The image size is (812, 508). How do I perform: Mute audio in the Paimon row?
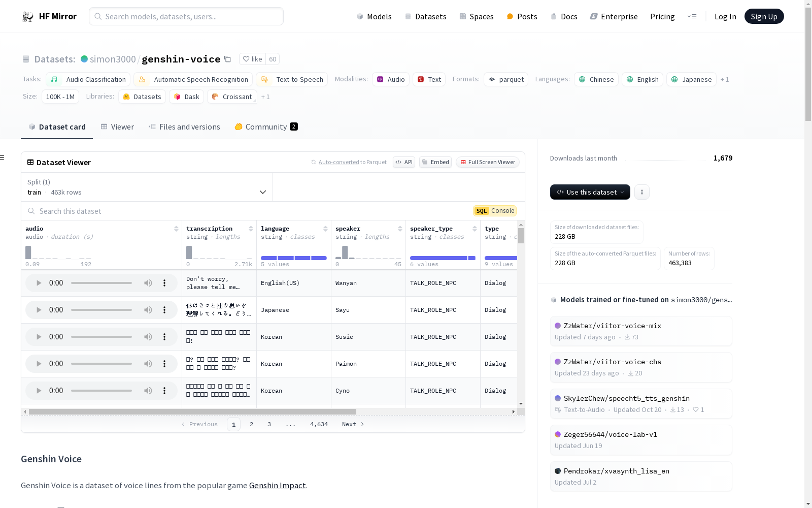(x=148, y=364)
